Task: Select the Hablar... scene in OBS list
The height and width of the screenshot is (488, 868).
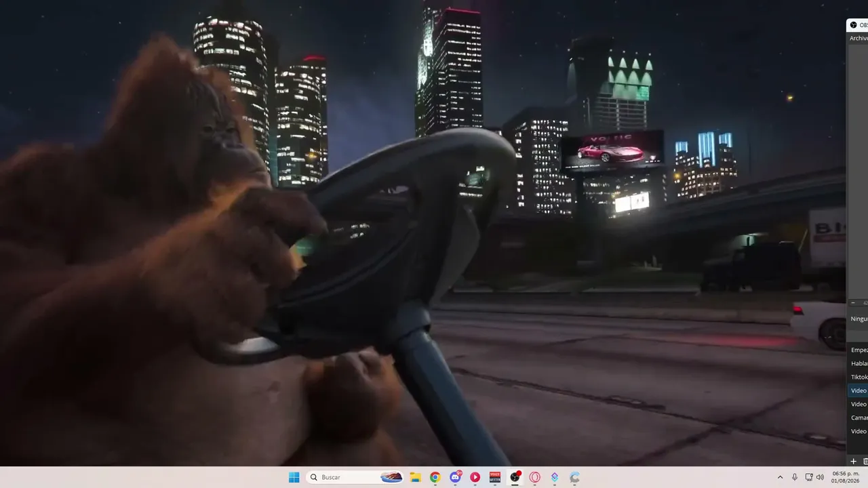Action: [859, 363]
